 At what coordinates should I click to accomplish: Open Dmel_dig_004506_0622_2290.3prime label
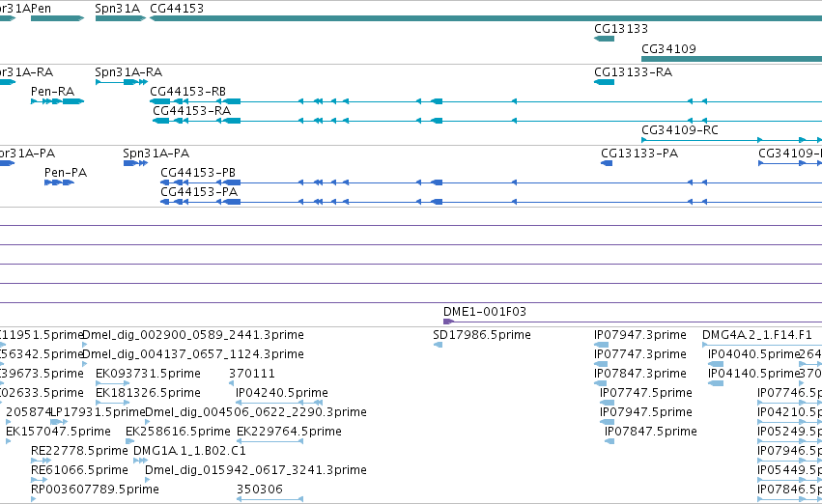click(256, 412)
